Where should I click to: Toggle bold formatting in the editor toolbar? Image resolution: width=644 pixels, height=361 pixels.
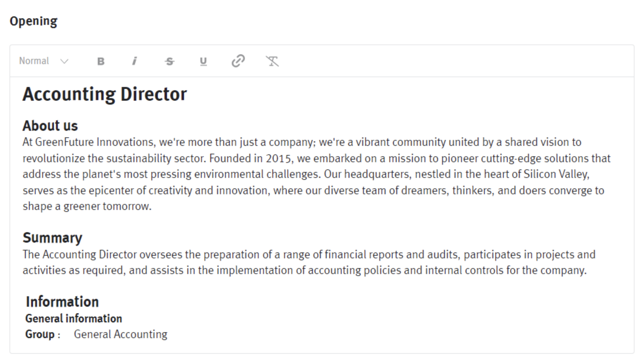click(101, 61)
